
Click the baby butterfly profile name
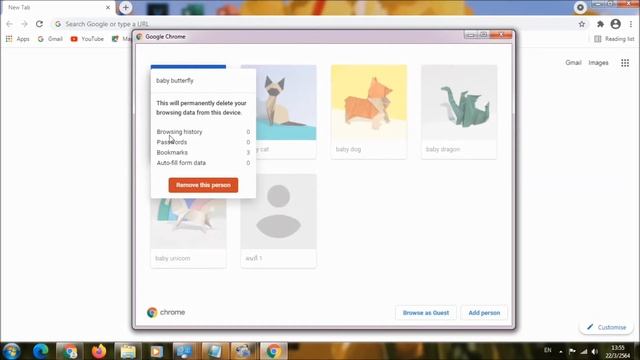tap(175, 80)
